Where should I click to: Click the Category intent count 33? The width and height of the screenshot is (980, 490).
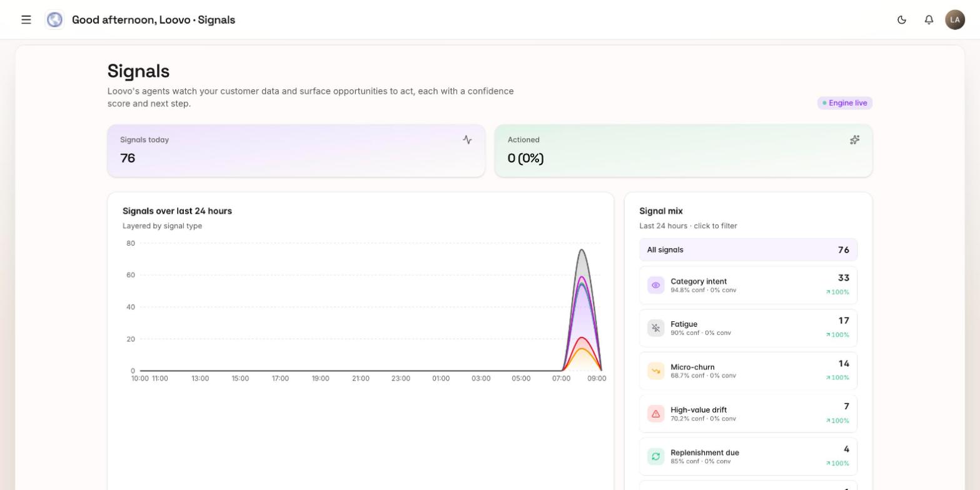[843, 278]
